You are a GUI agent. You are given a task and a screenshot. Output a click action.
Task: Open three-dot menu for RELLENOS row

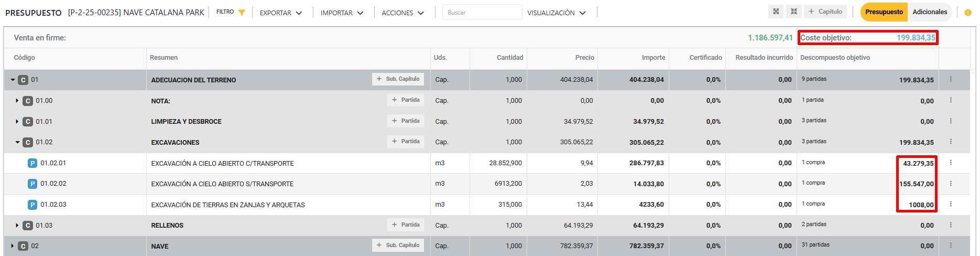951,225
